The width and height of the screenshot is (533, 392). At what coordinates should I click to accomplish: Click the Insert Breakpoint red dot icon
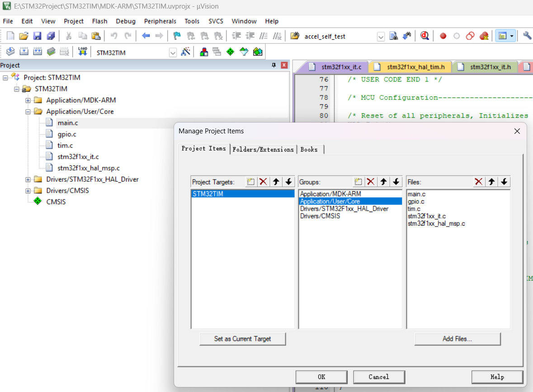pos(443,36)
